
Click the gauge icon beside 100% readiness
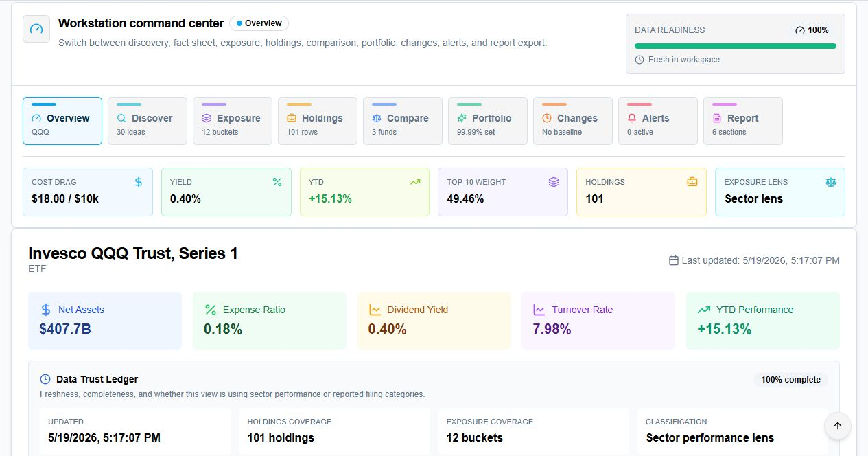pyautogui.click(x=799, y=30)
